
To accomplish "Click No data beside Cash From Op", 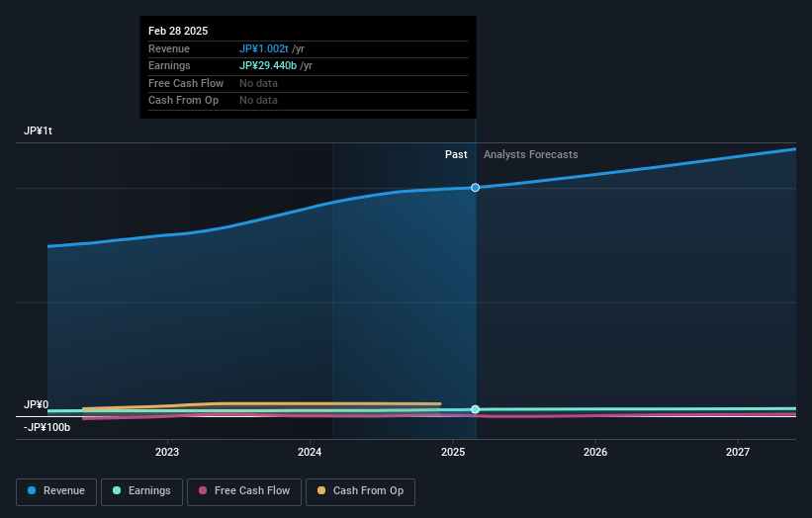I will pos(258,101).
